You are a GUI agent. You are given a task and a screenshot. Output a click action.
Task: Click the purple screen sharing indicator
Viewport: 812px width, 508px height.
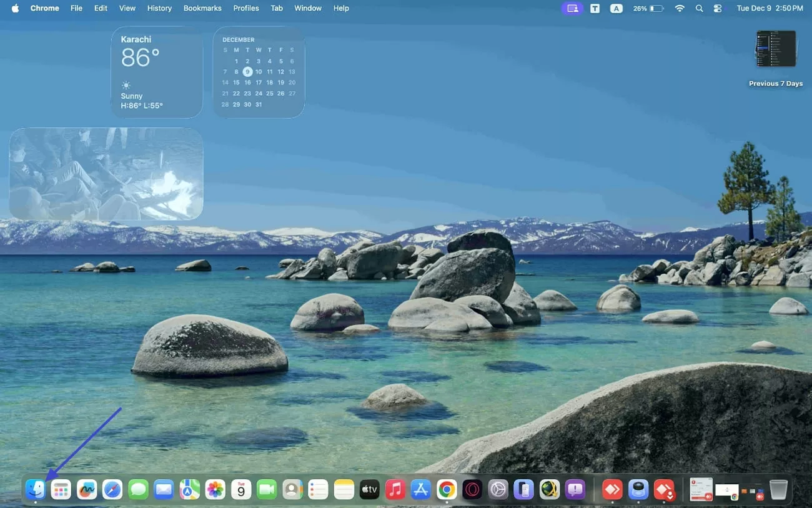pos(572,8)
